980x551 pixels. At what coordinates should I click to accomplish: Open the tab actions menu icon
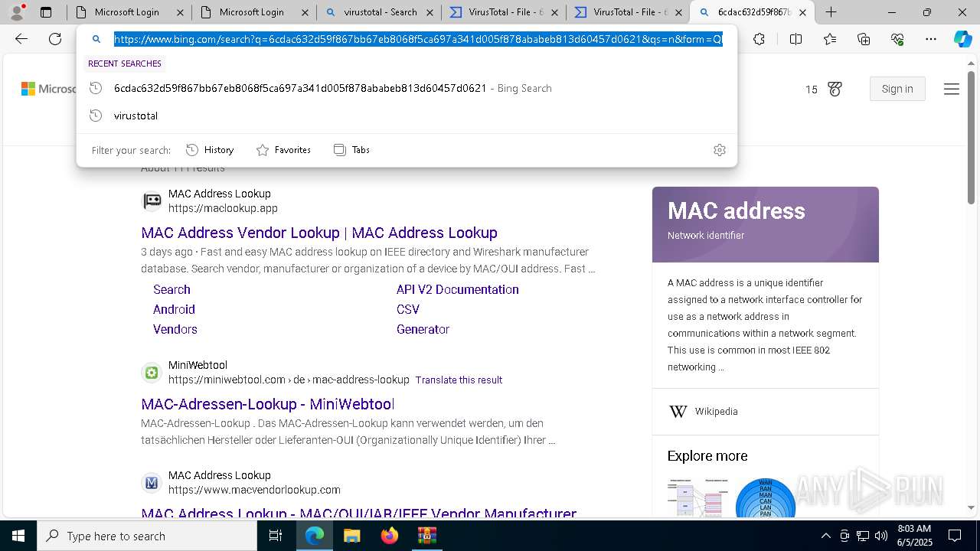[x=46, y=12]
